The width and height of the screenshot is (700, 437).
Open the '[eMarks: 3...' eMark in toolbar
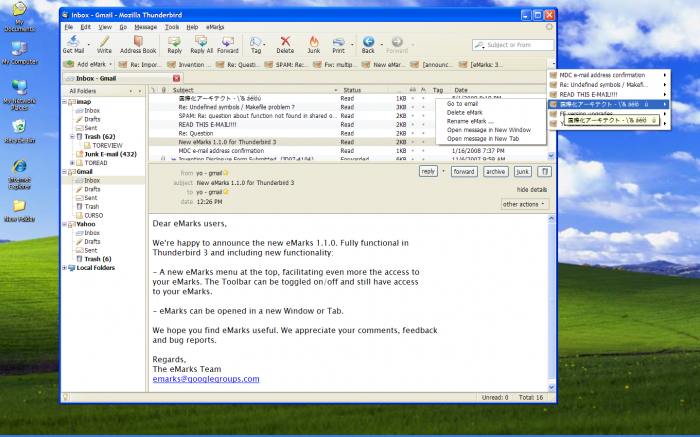(x=482, y=65)
